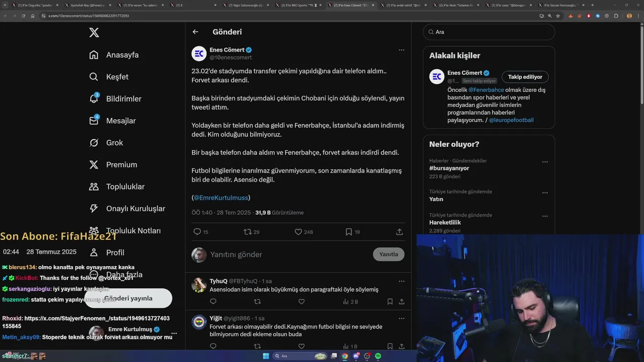This screenshot has width=644, height=362.
Task: Bookmark the main post showing 19
Action: point(349,232)
